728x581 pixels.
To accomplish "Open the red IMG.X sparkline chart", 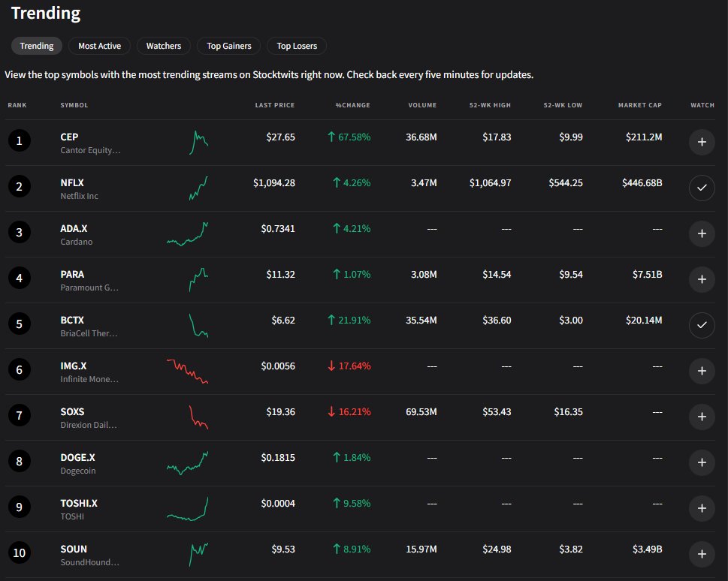I will pos(188,372).
